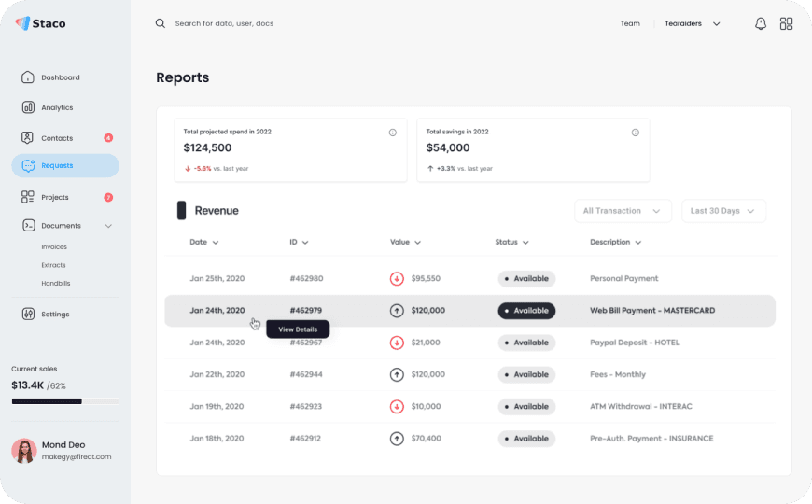Open the apps grid icon
Viewport: 812px width, 504px height.
(x=786, y=24)
